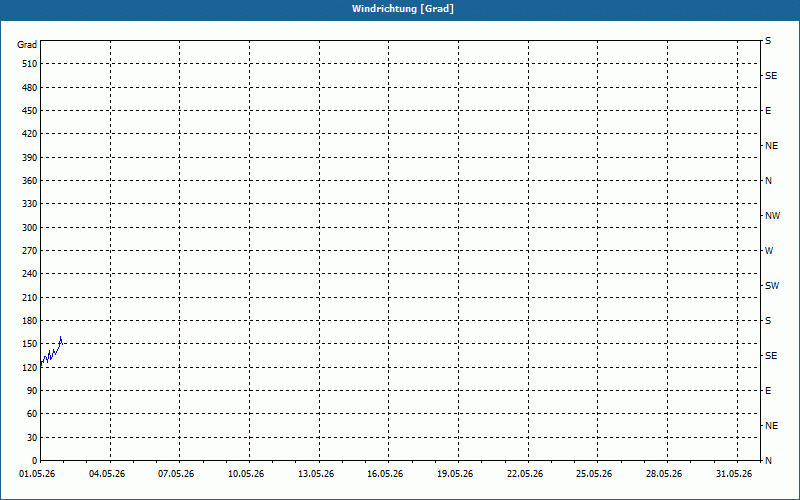This screenshot has width=800, height=500.
Task: Click the 'Grad' axis unit label
Action: [27, 45]
